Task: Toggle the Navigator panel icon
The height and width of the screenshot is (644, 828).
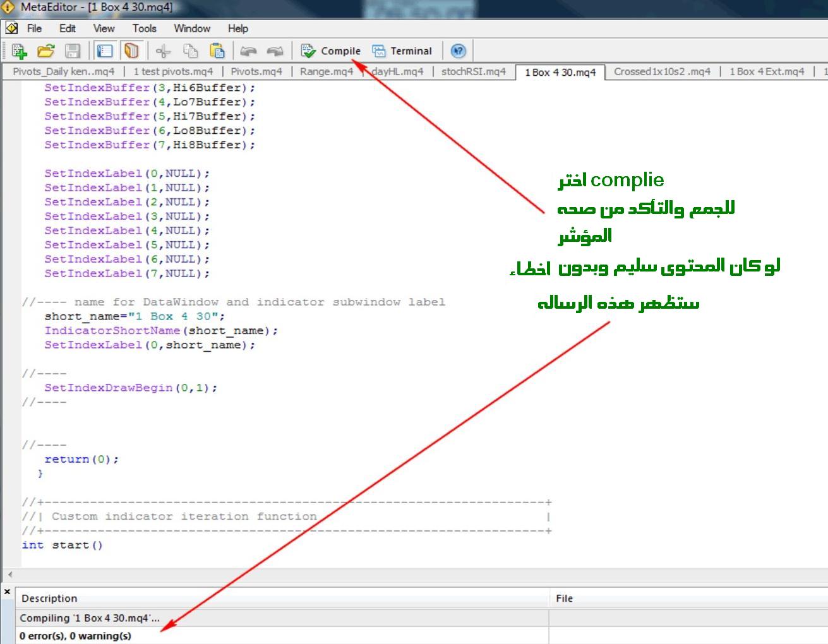Action: [105, 51]
